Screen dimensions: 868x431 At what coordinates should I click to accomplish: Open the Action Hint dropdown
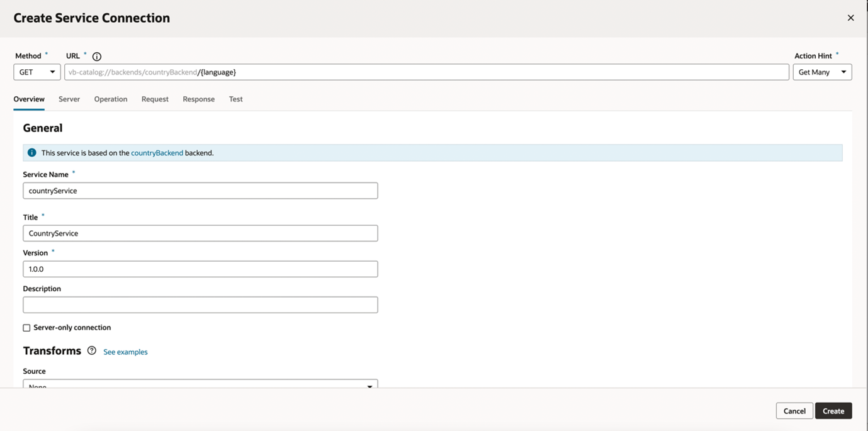tap(822, 72)
